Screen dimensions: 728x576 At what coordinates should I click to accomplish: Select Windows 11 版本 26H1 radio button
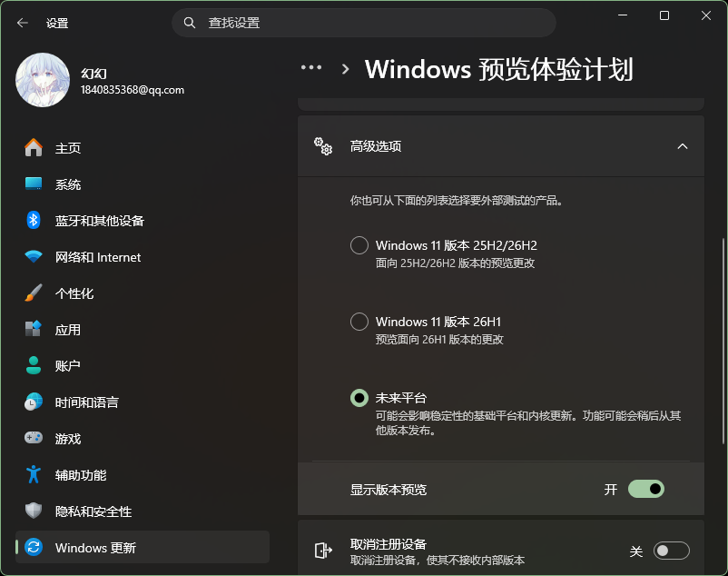tap(359, 322)
